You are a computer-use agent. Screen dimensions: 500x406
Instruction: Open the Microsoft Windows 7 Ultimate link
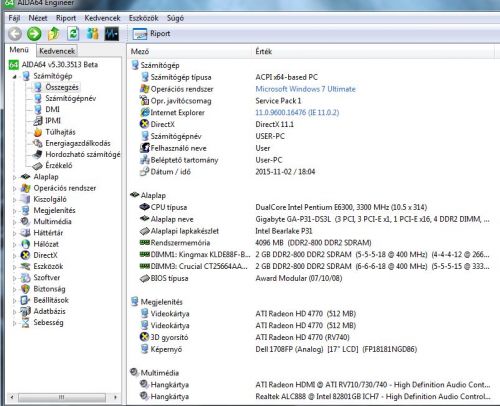(305, 89)
